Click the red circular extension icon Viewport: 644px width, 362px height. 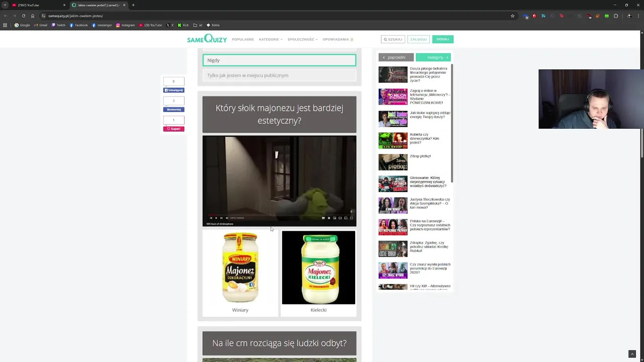534,16
